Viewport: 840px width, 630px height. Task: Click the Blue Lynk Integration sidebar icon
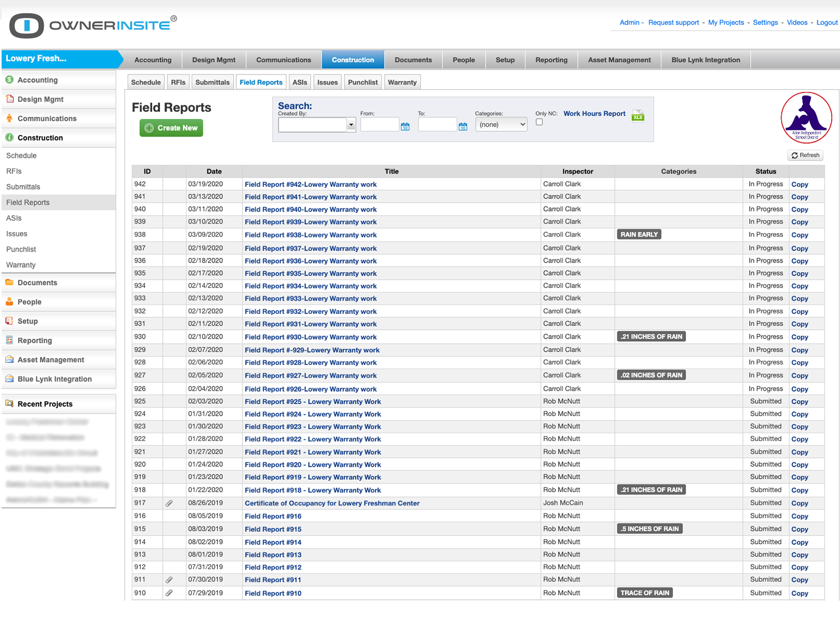pos(9,379)
